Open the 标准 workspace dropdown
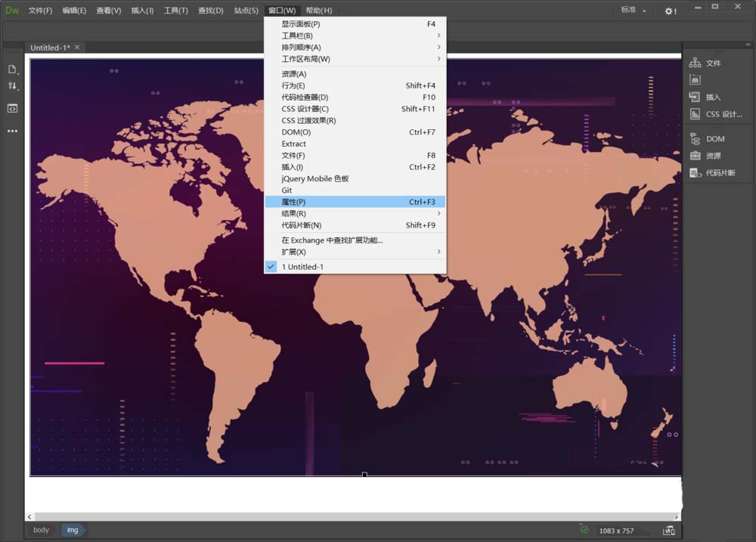The width and height of the screenshot is (756, 542). point(634,11)
